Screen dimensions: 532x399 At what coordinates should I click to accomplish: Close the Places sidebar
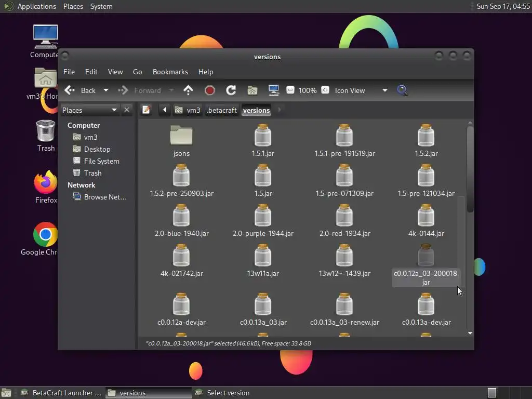coord(127,110)
